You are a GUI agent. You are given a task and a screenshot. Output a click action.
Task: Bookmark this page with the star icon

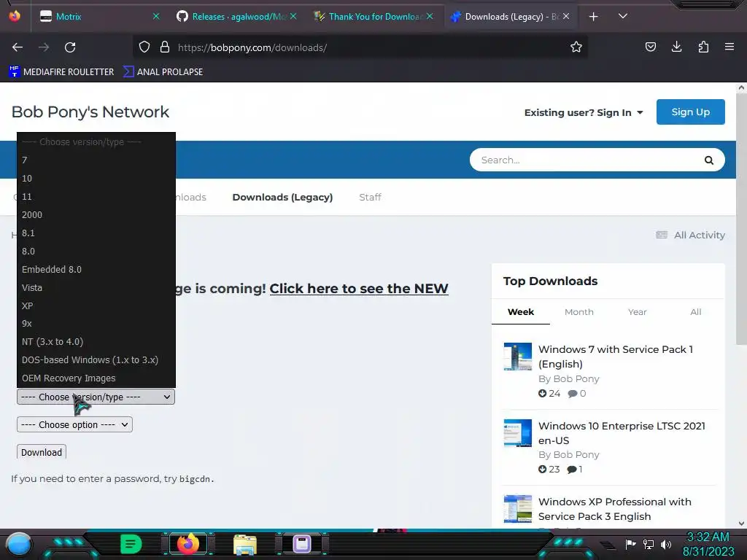[576, 47]
